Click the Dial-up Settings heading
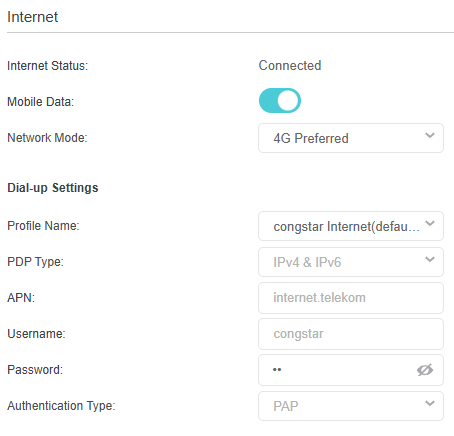The height and width of the screenshot is (436, 454). [x=53, y=188]
